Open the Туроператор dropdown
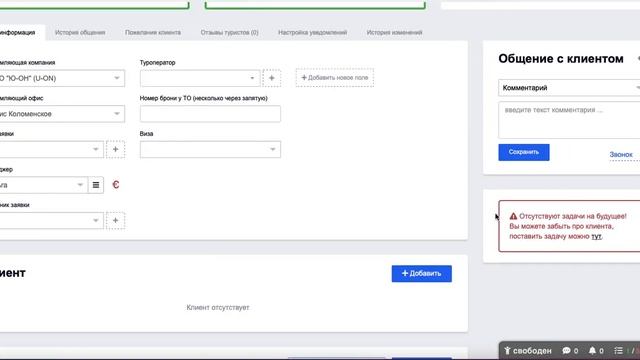The width and height of the screenshot is (640, 360). [x=200, y=78]
